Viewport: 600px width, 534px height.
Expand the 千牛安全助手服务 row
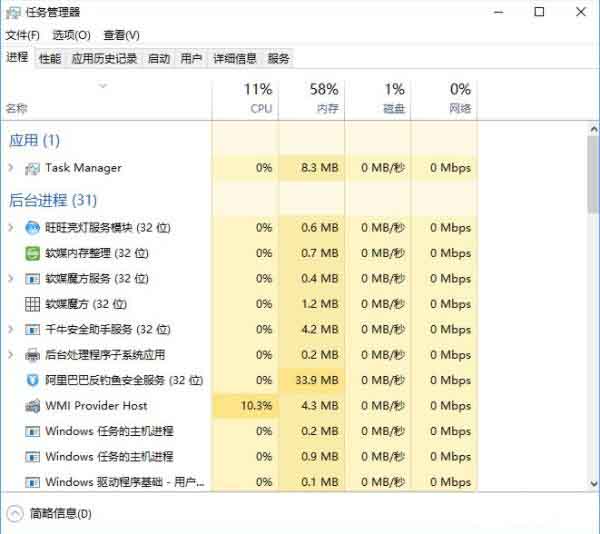pos(11,329)
